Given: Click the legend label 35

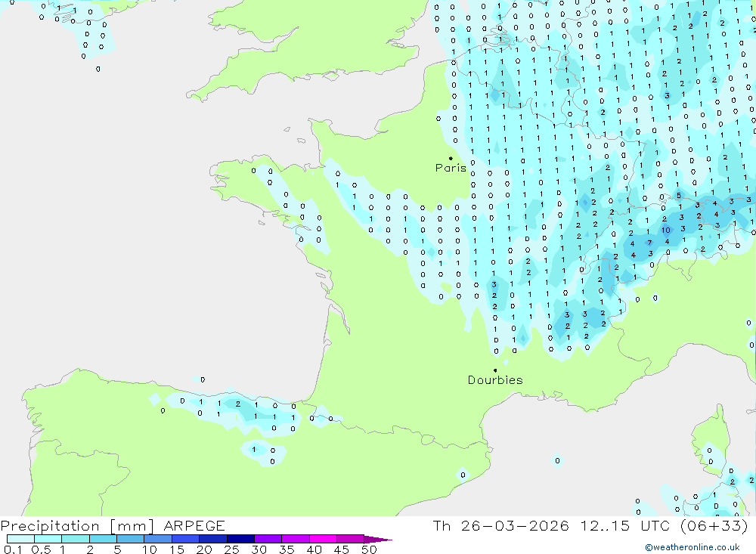Looking at the screenshot, I should pyautogui.click(x=287, y=549).
